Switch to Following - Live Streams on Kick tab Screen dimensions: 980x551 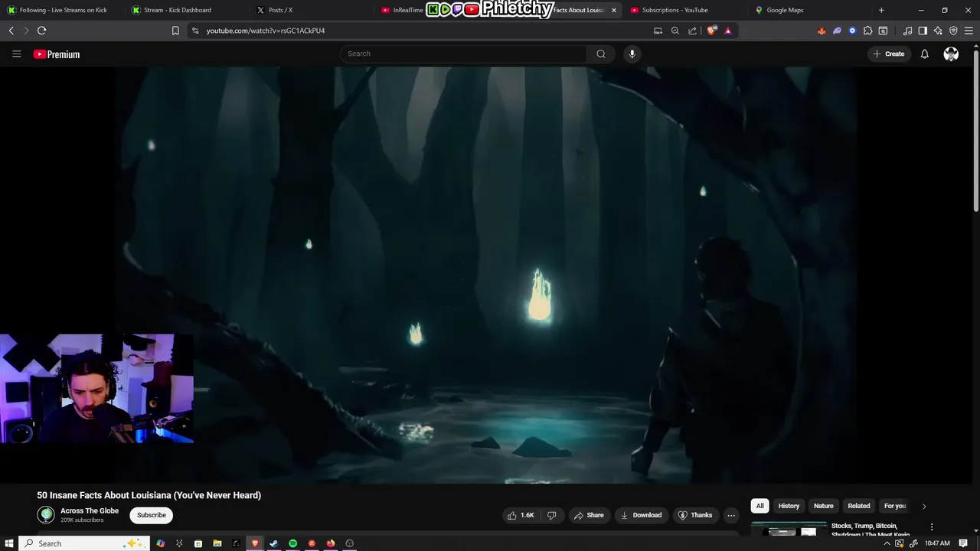pyautogui.click(x=63, y=10)
